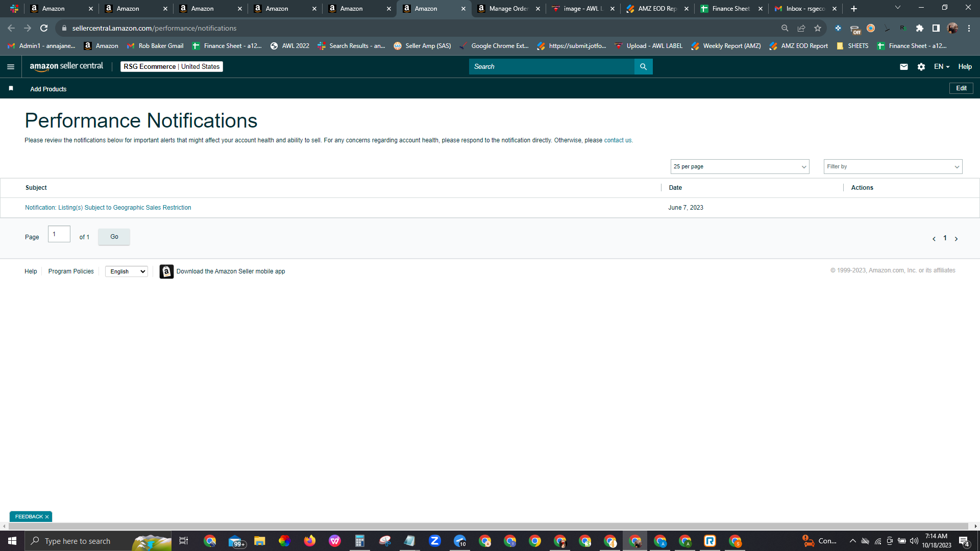The width and height of the screenshot is (980, 551).
Task: Click the page number input field
Action: pos(59,234)
